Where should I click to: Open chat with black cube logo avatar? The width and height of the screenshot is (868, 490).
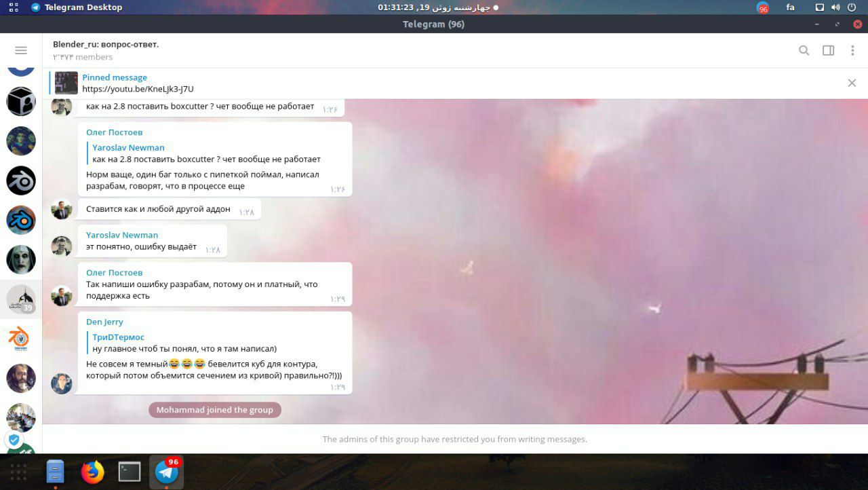pyautogui.click(x=21, y=102)
